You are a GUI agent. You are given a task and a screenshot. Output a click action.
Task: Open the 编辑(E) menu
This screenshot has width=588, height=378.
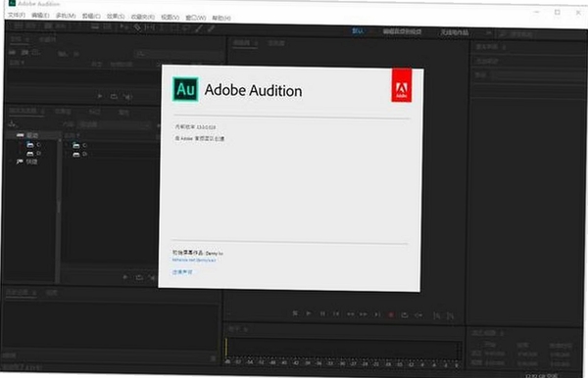click(x=40, y=16)
